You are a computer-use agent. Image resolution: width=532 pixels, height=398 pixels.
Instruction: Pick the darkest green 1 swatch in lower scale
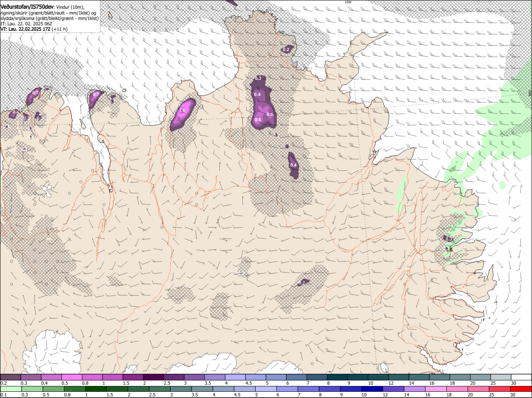click(x=95, y=389)
